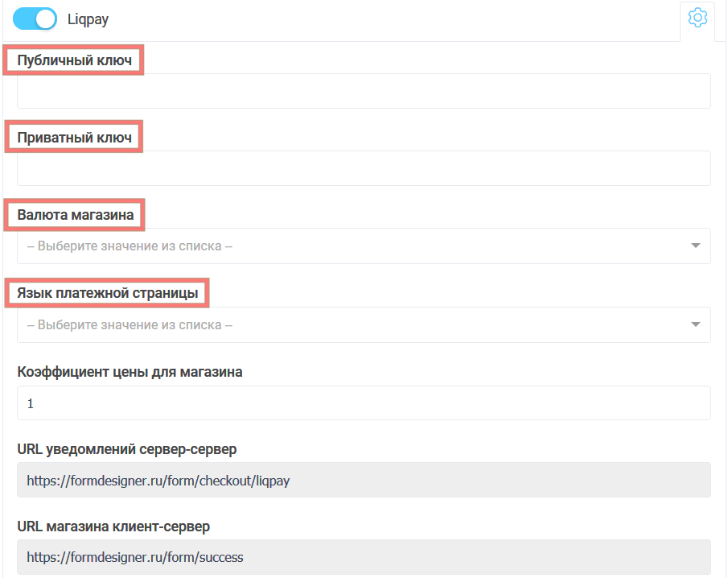Open Liqpay settings gear icon
This screenshot has width=728, height=578.
coord(697,18)
